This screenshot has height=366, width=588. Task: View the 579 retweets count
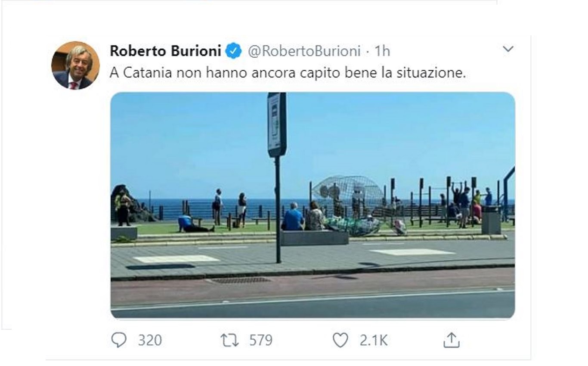tap(261, 341)
